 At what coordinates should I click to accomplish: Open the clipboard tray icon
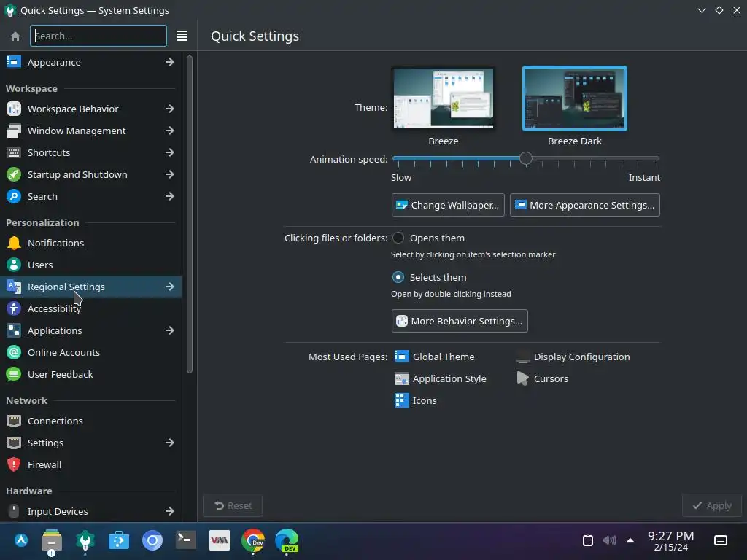click(588, 540)
